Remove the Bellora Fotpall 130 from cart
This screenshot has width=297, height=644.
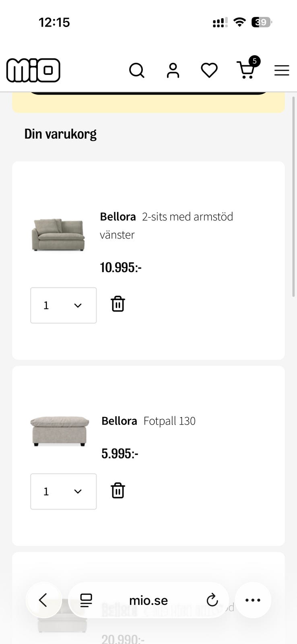tap(118, 491)
